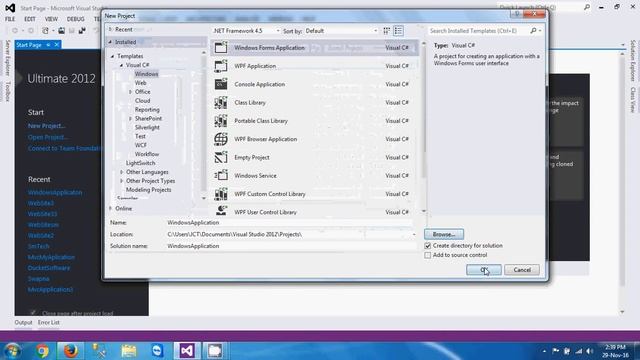
Task: Select Reporting in the templates tree
Action: [147, 109]
